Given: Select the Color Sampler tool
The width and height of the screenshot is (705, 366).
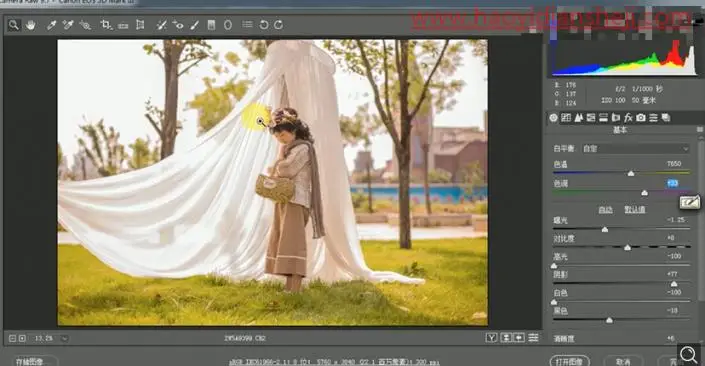Looking at the screenshot, I should click(x=68, y=25).
